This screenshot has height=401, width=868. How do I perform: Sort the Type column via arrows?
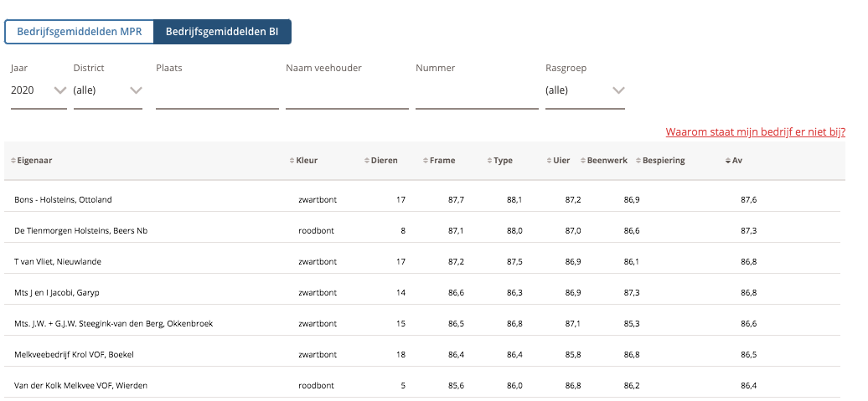489,161
